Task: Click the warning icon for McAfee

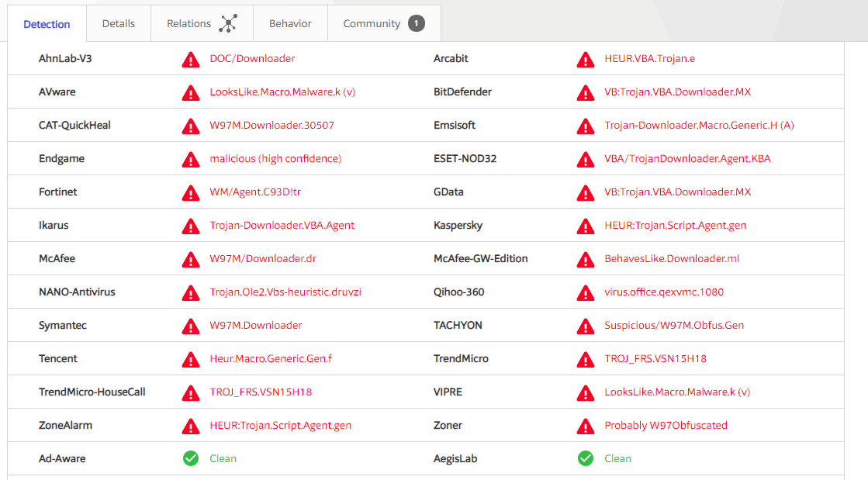Action: click(x=190, y=259)
